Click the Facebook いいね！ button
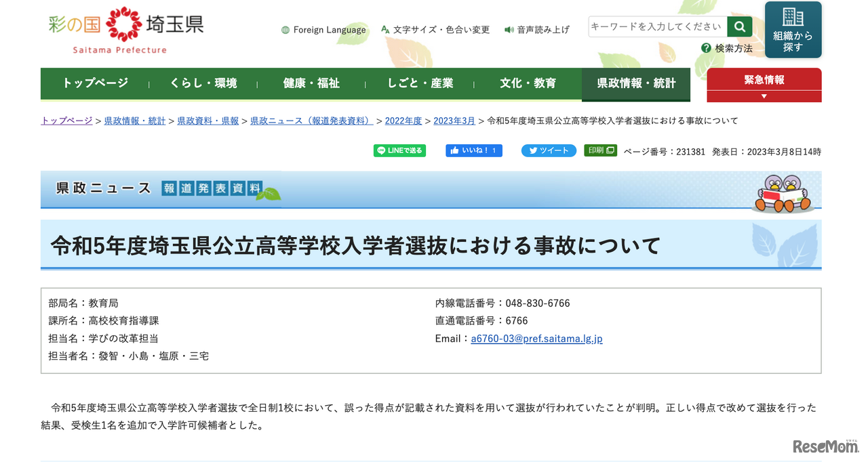The height and width of the screenshot is (462, 868). [474, 150]
